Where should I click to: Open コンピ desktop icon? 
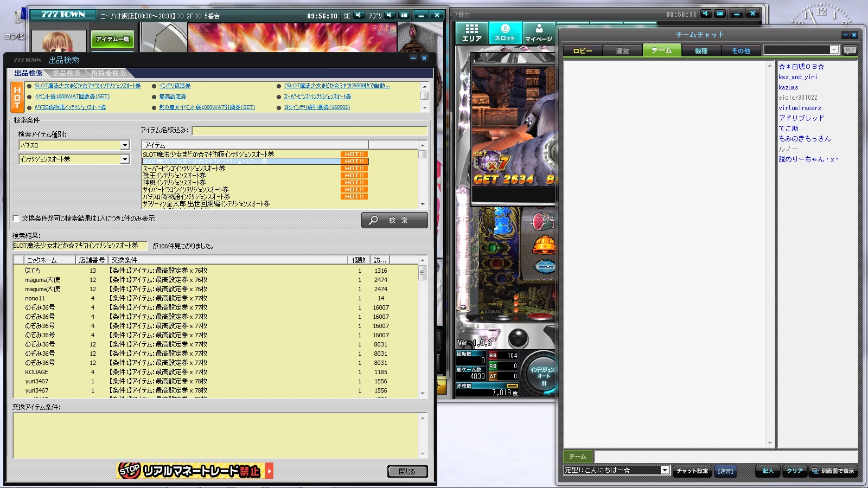click(15, 24)
